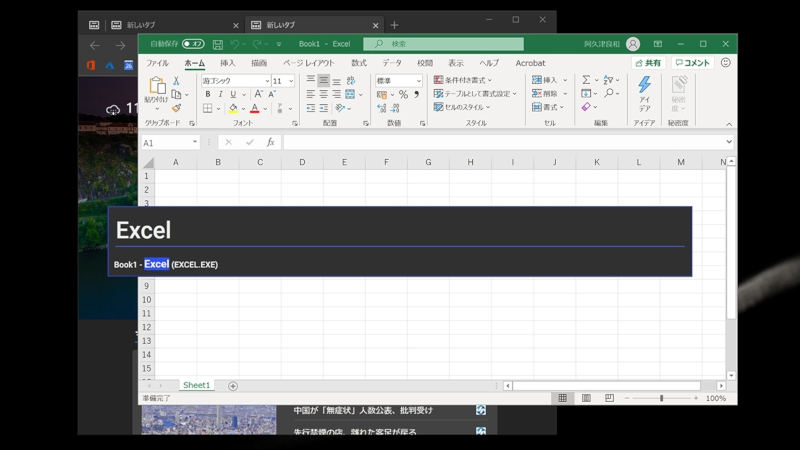Click the Cut scissors icon
The image size is (800, 450).
[x=176, y=81]
